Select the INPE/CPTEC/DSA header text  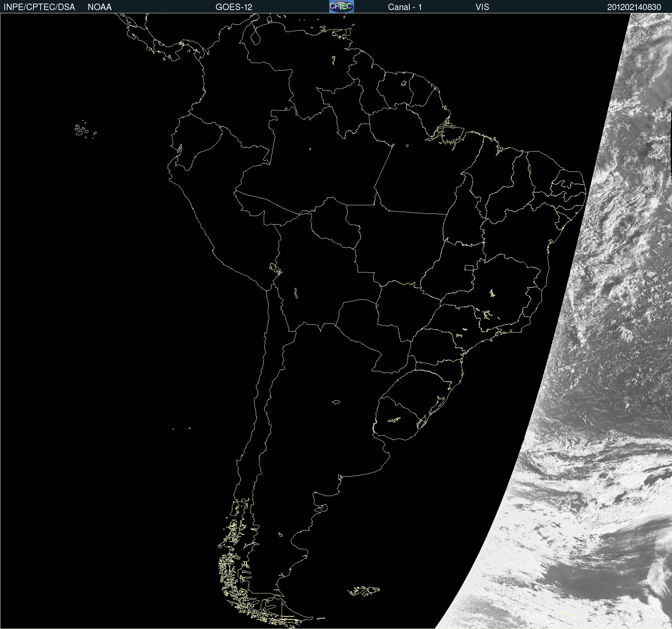click(x=39, y=7)
